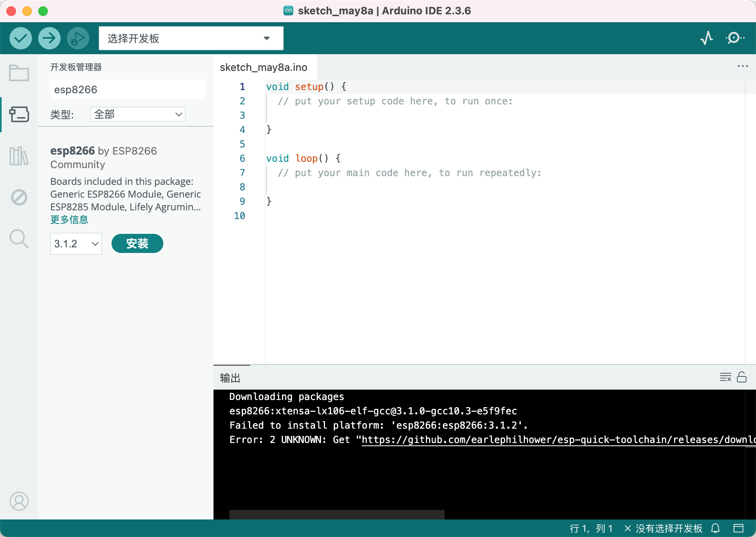
Task: Click line number 10 in gutter
Action: coord(239,216)
